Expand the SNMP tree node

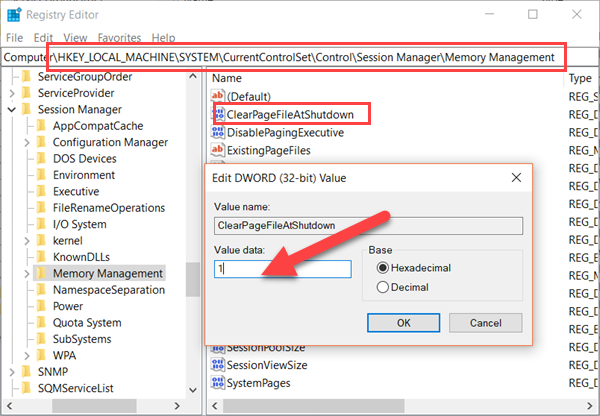(10, 371)
